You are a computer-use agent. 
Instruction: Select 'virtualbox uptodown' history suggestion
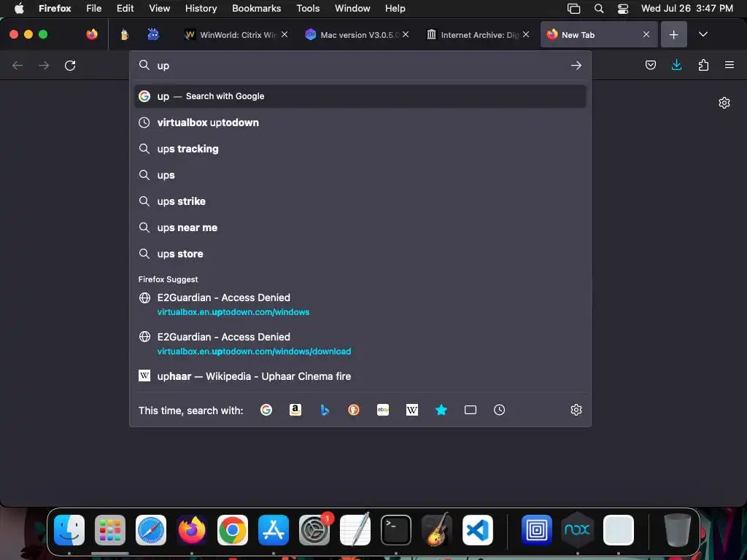(360, 122)
